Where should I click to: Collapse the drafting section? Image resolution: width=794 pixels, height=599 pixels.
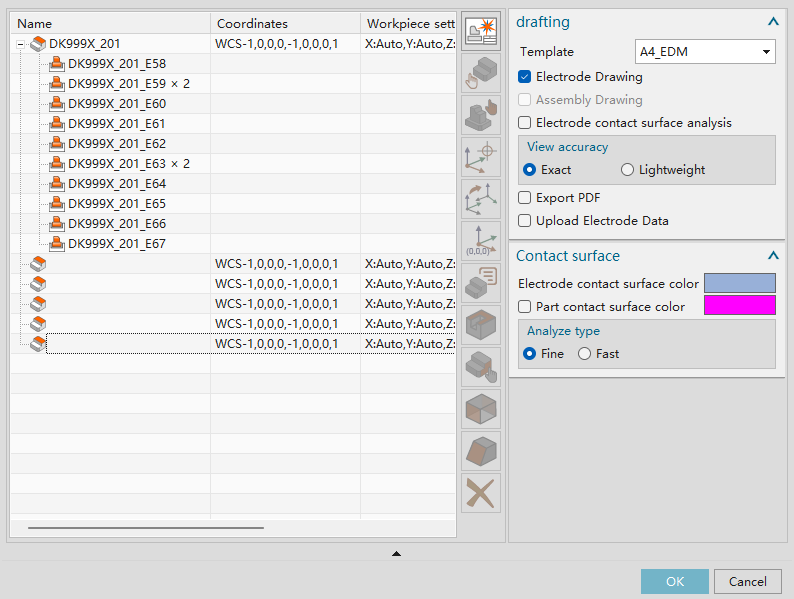pyautogui.click(x=773, y=21)
